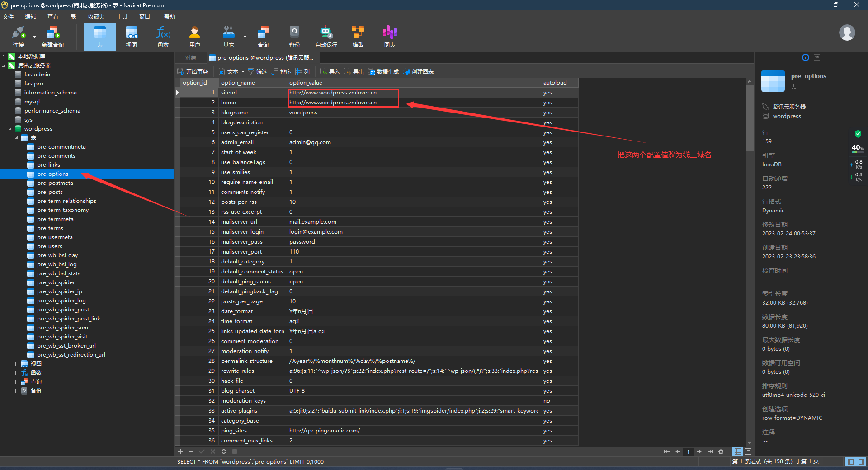The width and height of the screenshot is (868, 470).
Task: Click the refresh icon below the grid
Action: click(223, 451)
